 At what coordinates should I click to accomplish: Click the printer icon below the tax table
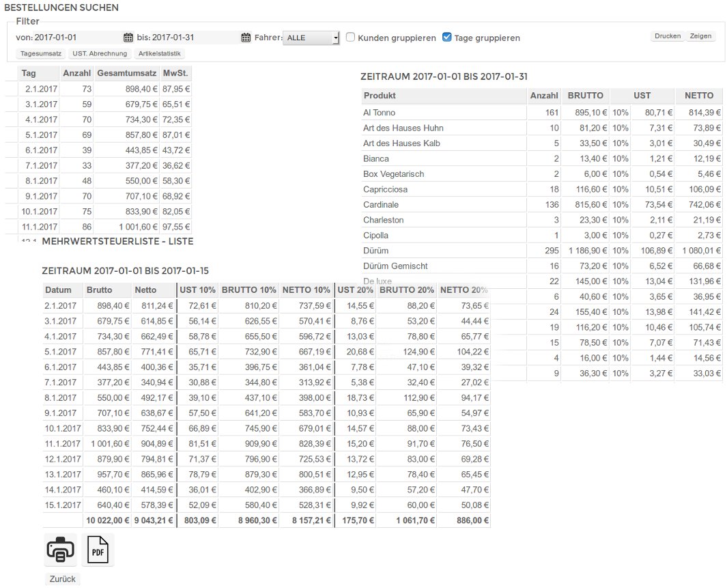click(x=61, y=548)
